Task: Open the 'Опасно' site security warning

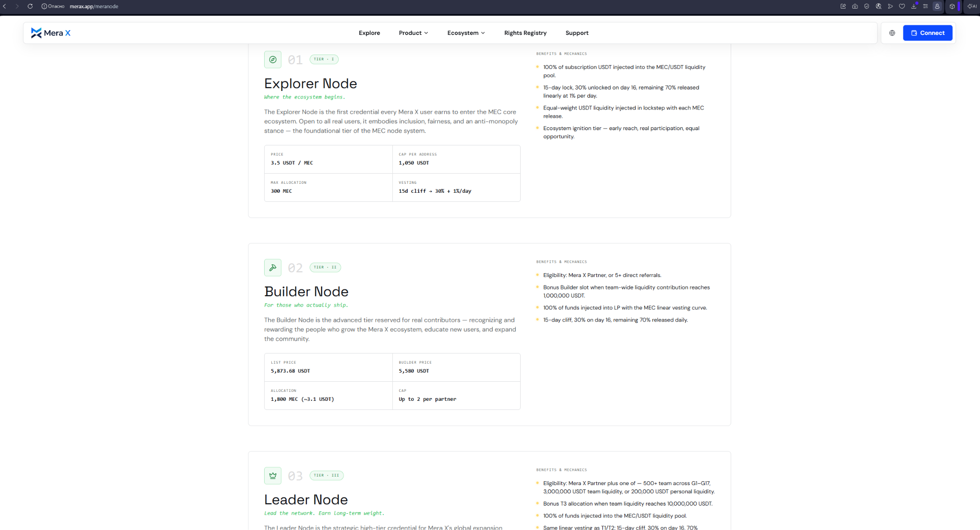Action: (x=53, y=6)
